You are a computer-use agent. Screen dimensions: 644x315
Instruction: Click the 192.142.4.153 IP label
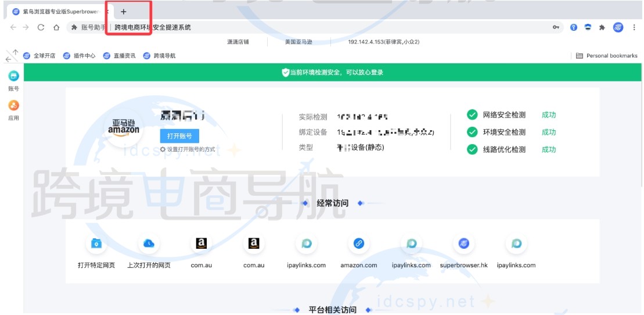click(384, 42)
